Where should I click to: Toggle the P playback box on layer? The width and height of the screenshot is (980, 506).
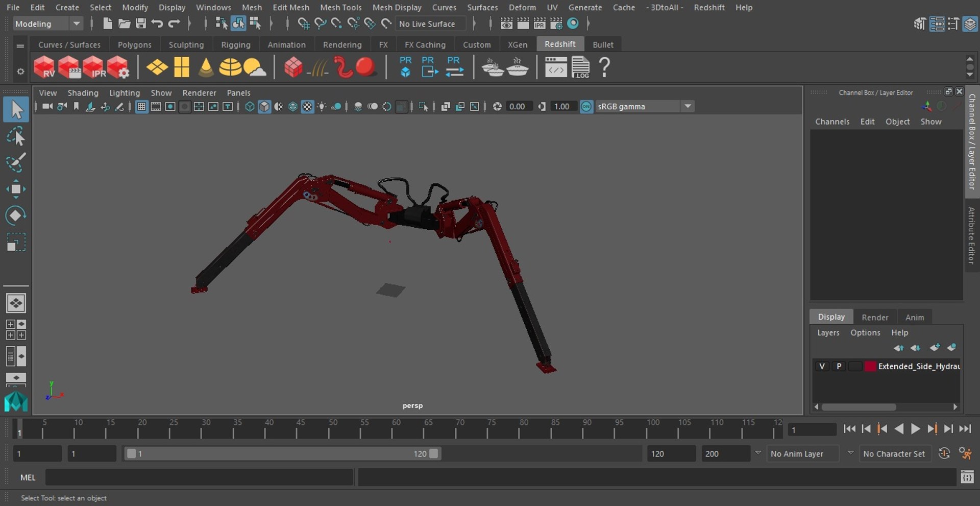[x=839, y=366]
